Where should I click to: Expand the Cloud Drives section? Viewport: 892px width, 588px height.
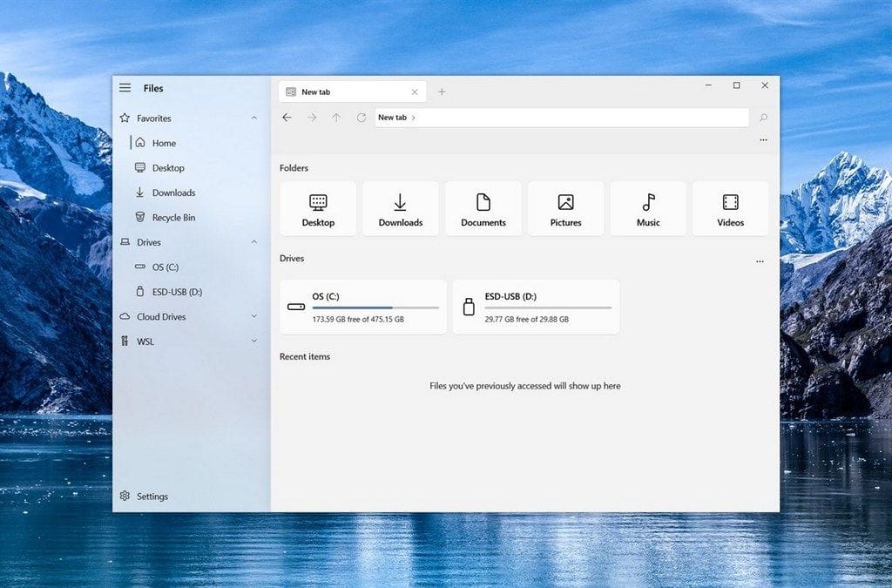(x=253, y=316)
